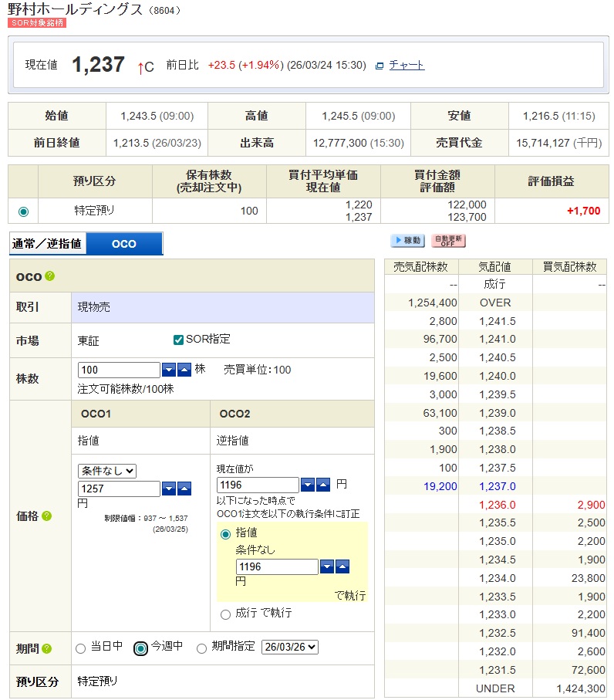Select the 期間指定 radio button
This screenshot has height=700, width=614.
tap(201, 648)
